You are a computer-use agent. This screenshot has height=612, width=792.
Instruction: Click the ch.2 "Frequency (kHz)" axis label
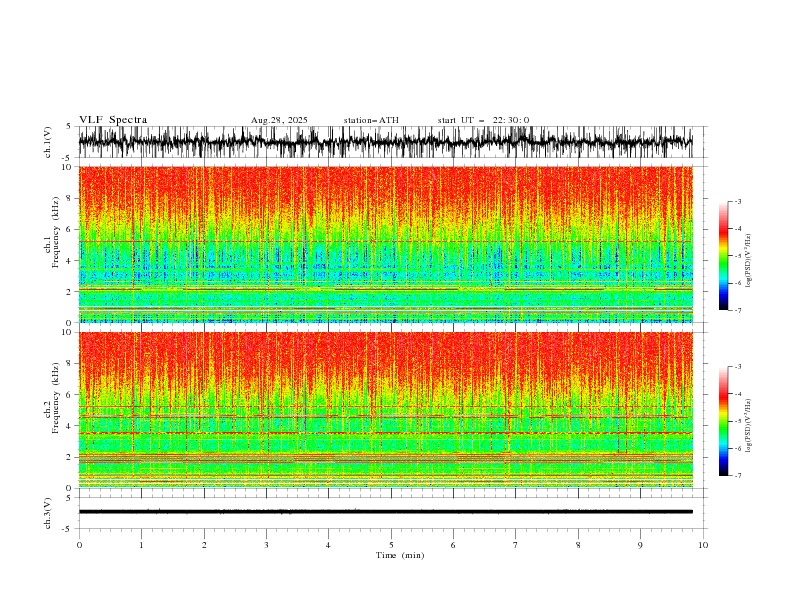56,398
